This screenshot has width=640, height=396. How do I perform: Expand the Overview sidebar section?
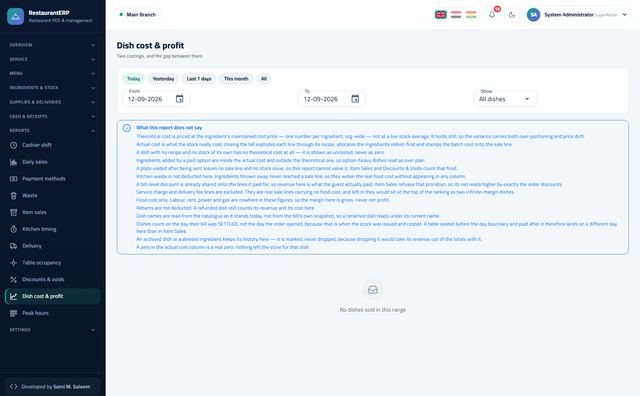[52, 45]
